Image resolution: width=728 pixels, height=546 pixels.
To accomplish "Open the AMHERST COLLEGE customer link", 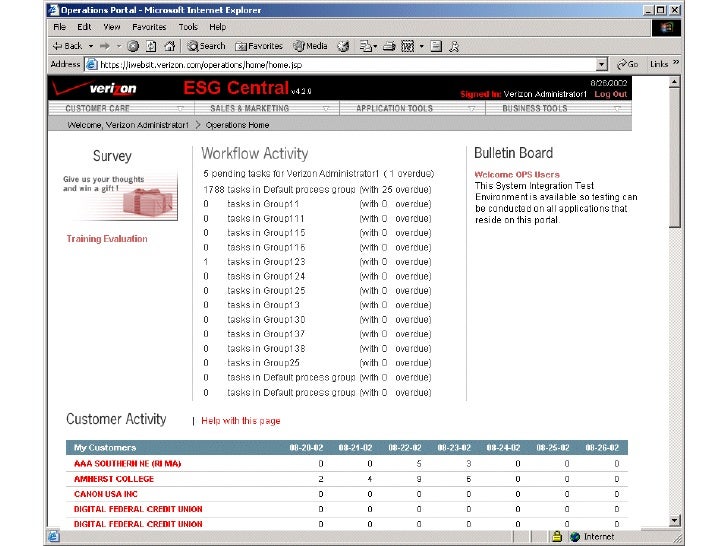I will tap(114, 479).
